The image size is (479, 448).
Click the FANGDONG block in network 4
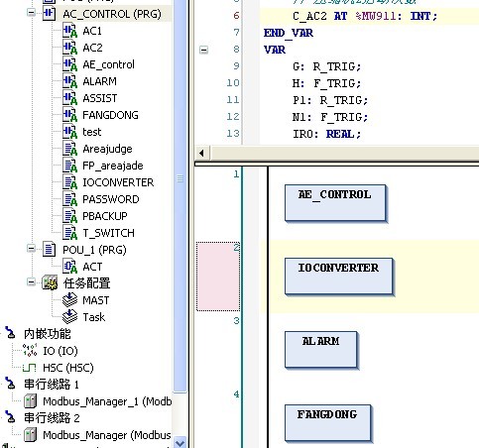point(327,422)
